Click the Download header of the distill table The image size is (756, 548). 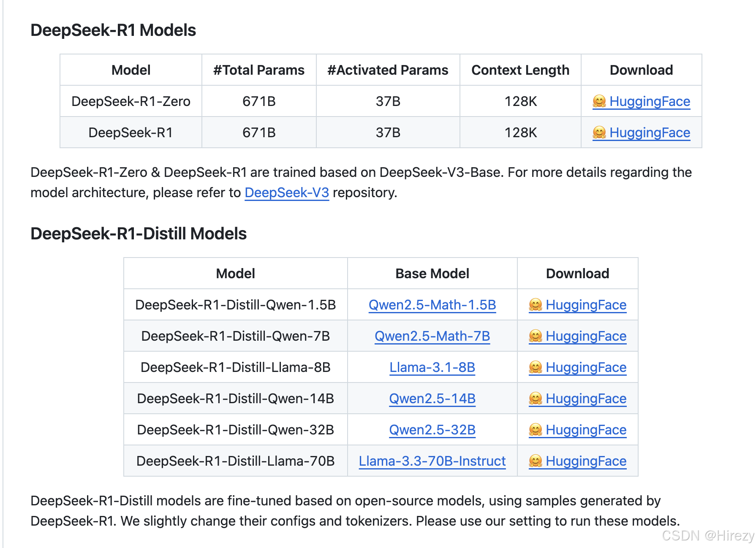(x=577, y=274)
